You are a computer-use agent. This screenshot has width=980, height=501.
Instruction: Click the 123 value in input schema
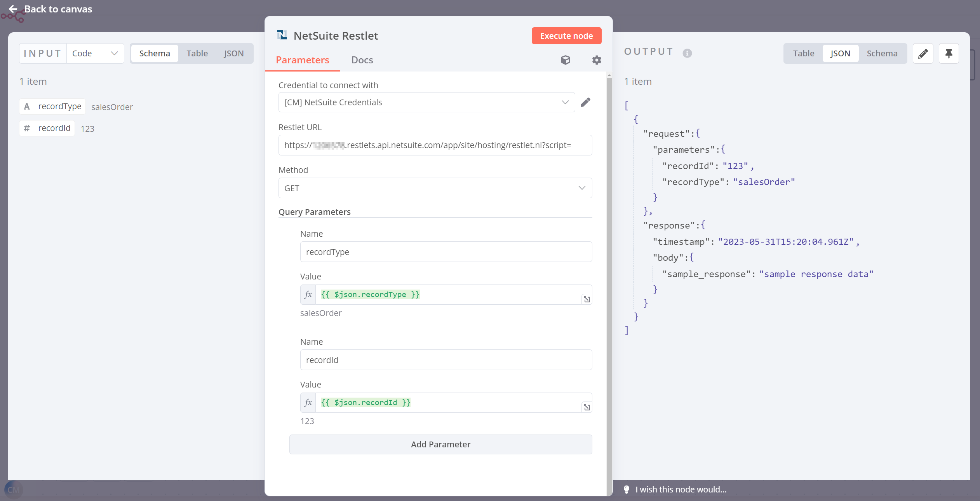(x=87, y=129)
